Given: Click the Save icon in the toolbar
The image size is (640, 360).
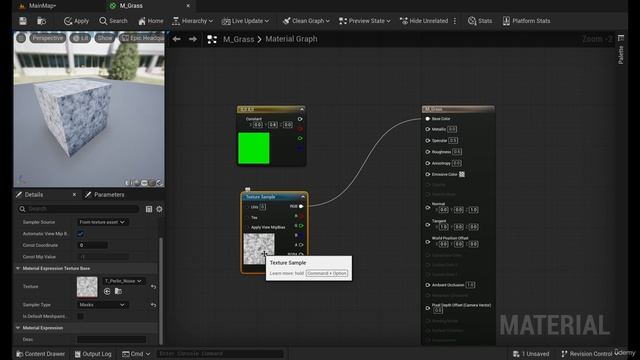Looking at the screenshot, I should point(23,21).
